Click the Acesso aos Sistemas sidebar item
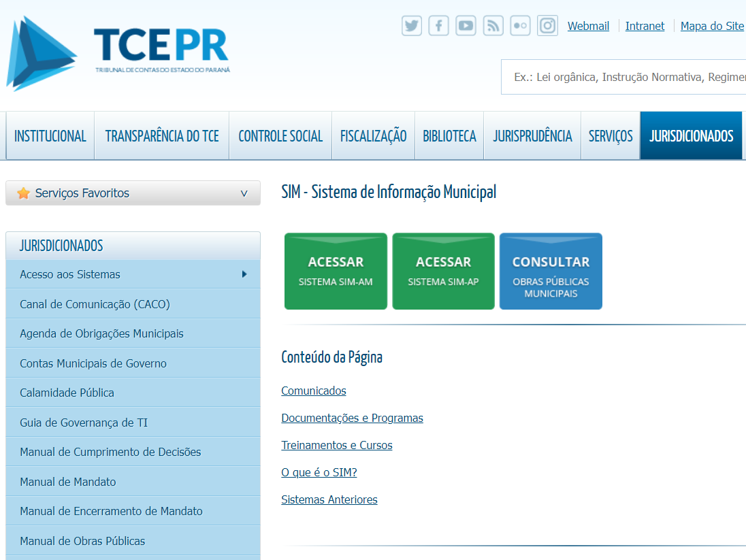This screenshot has height=560, width=746. [x=133, y=274]
